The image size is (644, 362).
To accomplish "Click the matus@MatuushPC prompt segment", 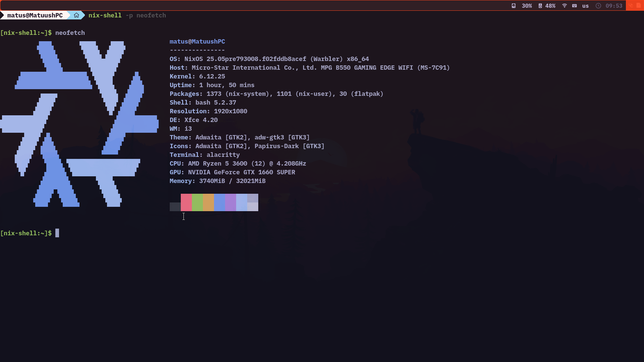I will [35, 15].
